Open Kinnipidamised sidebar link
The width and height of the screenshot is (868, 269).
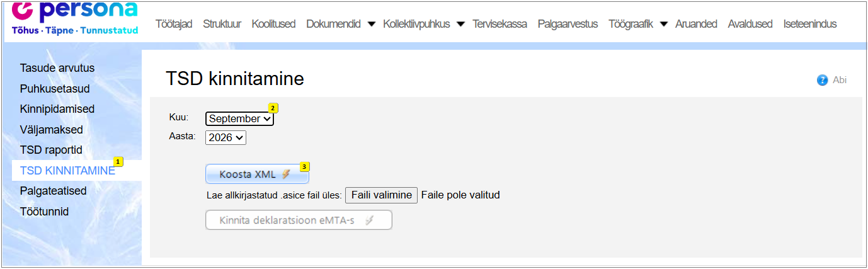click(x=57, y=109)
